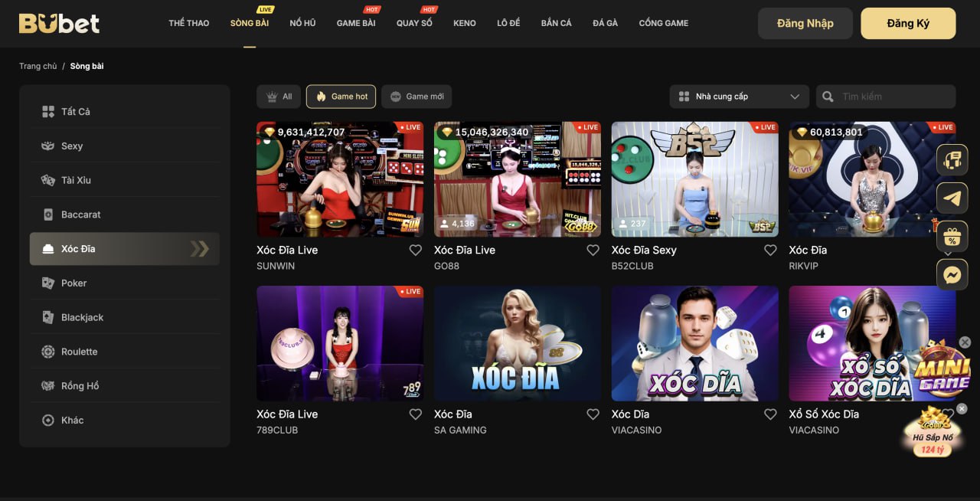Open the gift promotions percent icon
The height and width of the screenshot is (501, 980).
pyautogui.click(x=952, y=237)
